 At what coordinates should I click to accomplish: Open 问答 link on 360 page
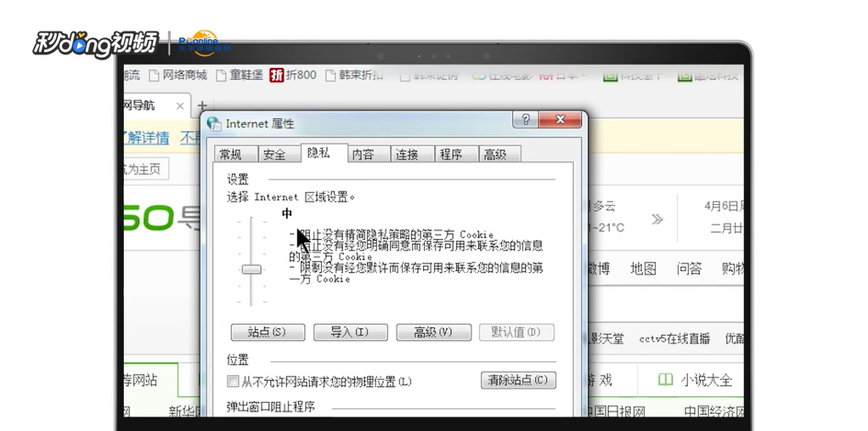coord(689,269)
